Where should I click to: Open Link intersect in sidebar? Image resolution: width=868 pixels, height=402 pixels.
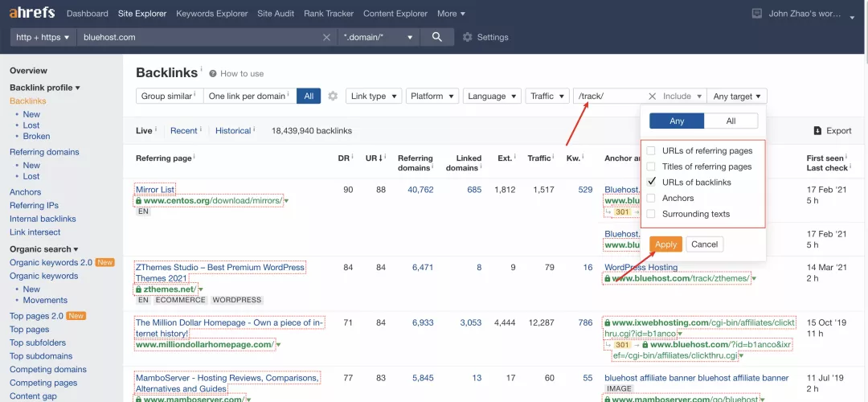(35, 232)
